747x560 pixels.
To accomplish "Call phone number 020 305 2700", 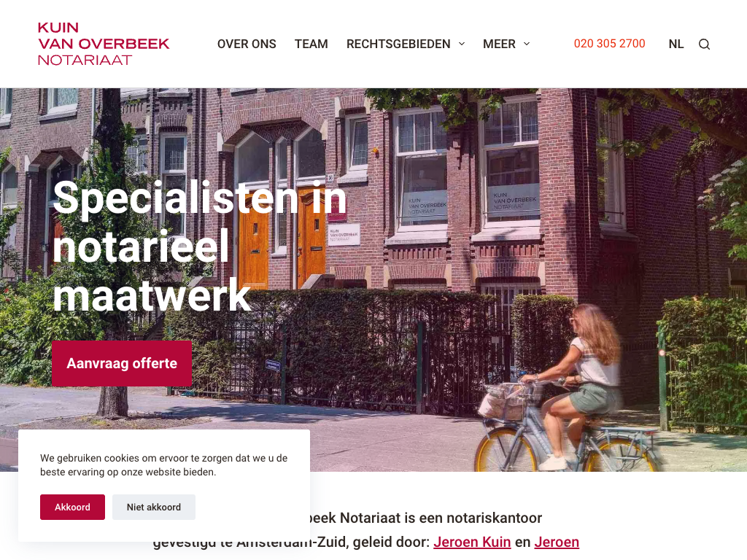I will pos(609,44).
